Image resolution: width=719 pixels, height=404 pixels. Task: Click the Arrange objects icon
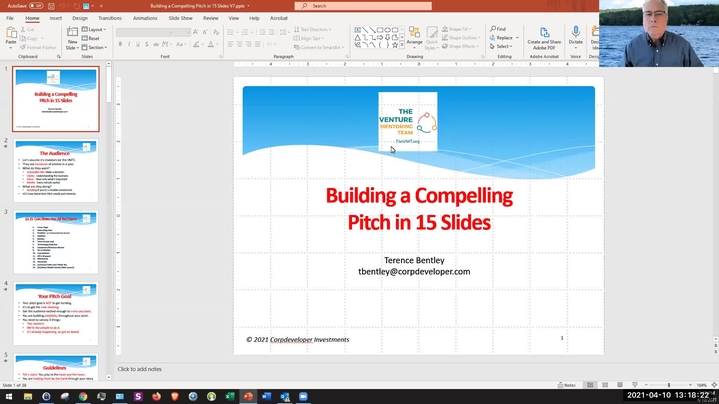tap(415, 38)
